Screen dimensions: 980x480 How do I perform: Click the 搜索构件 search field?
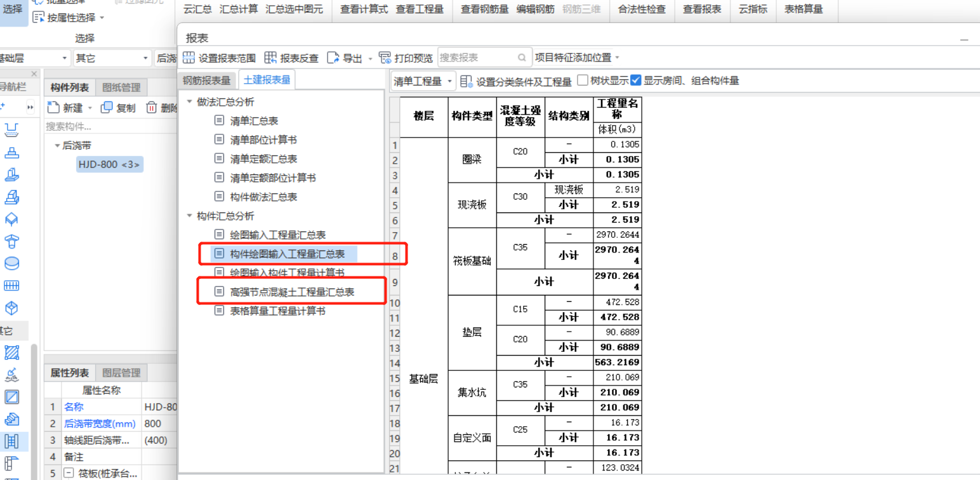click(110, 127)
